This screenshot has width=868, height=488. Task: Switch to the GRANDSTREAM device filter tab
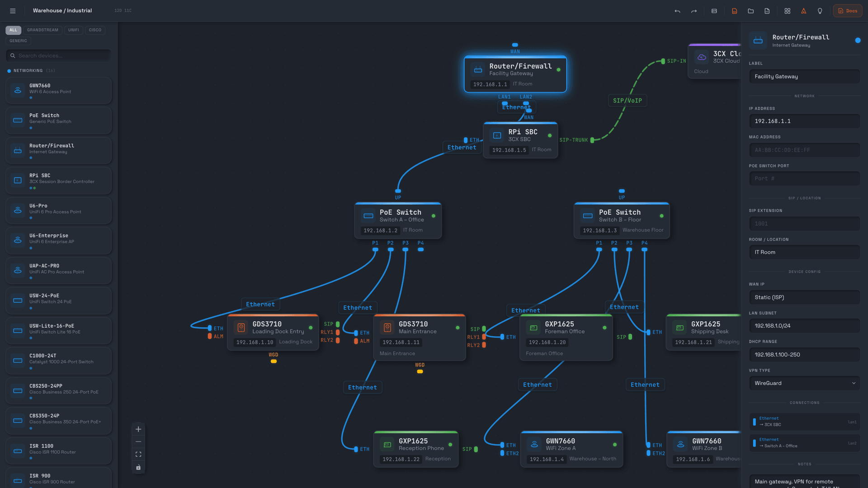[x=42, y=30]
